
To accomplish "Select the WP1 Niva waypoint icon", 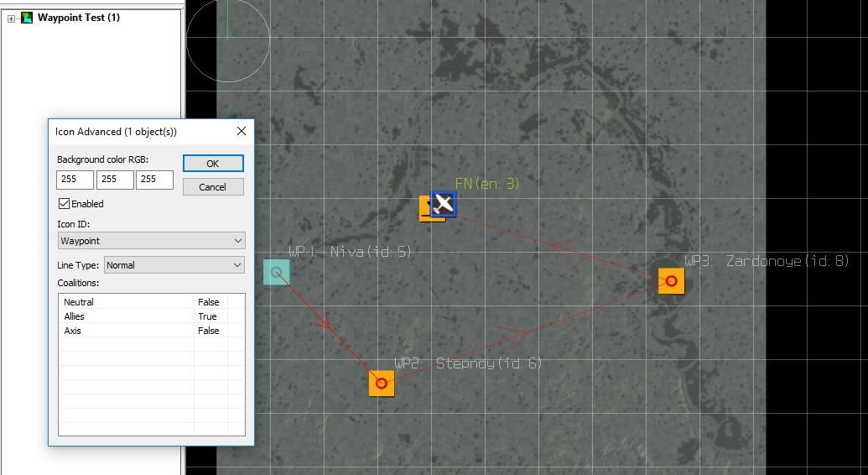I will [x=276, y=272].
